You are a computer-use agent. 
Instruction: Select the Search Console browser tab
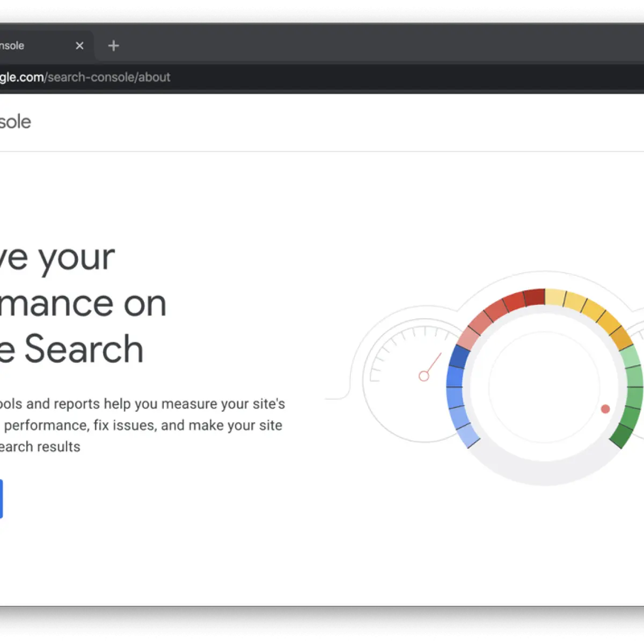[46, 46]
